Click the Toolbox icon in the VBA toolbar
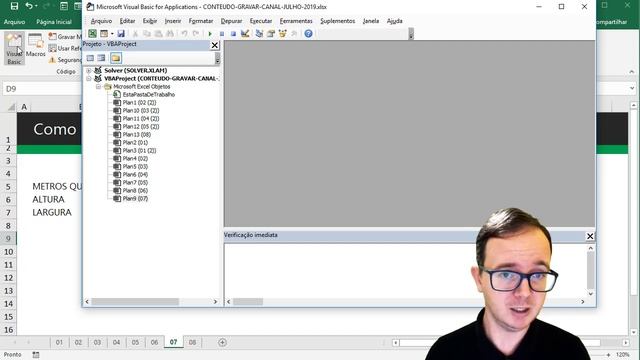Screen dimensions: 640x360 point(293,33)
